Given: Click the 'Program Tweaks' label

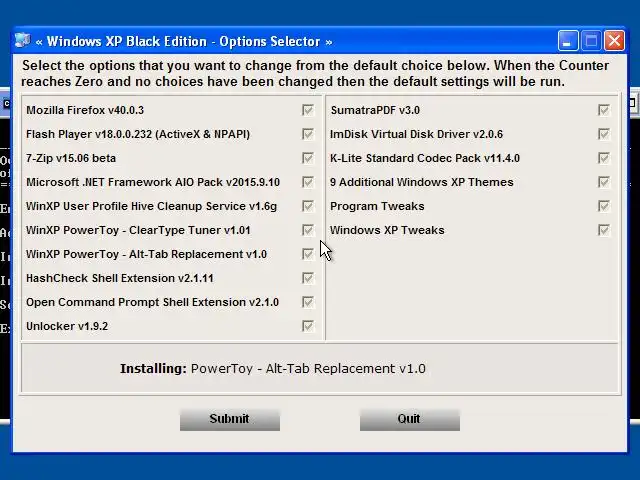Looking at the screenshot, I should click(x=377, y=207).
